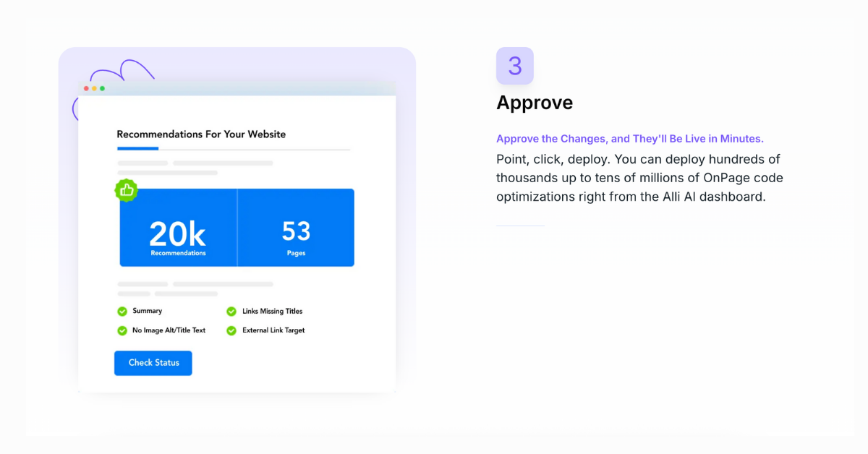The height and width of the screenshot is (454, 868).
Task: Toggle the Links Missing Titles checkmark
Action: coord(231,312)
